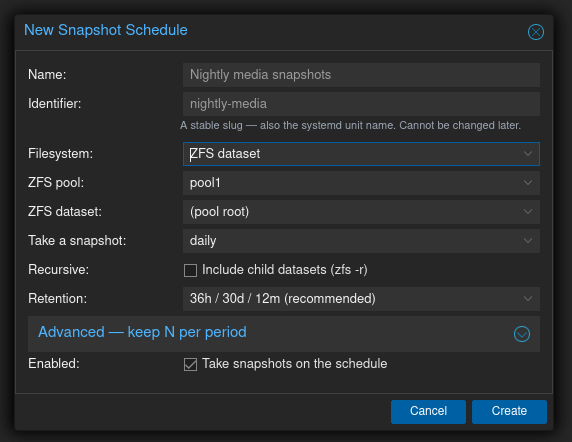Close the New Snapshot Schedule dialog
The image size is (572, 442).
pos(536,32)
